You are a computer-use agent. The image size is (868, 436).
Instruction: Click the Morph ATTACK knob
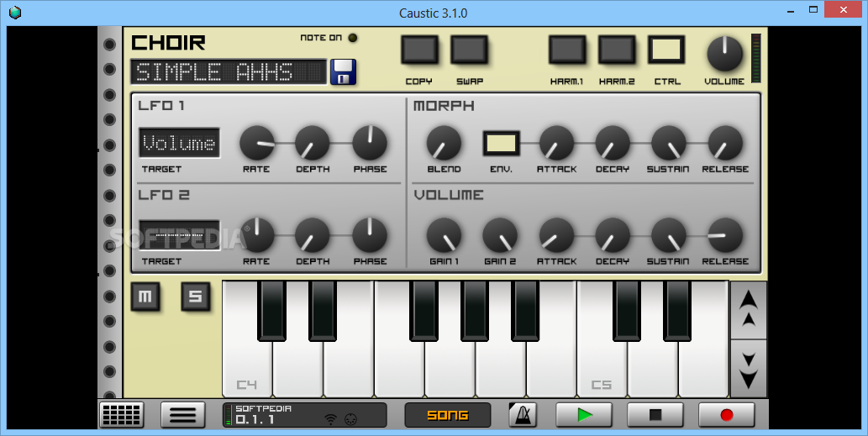556,143
